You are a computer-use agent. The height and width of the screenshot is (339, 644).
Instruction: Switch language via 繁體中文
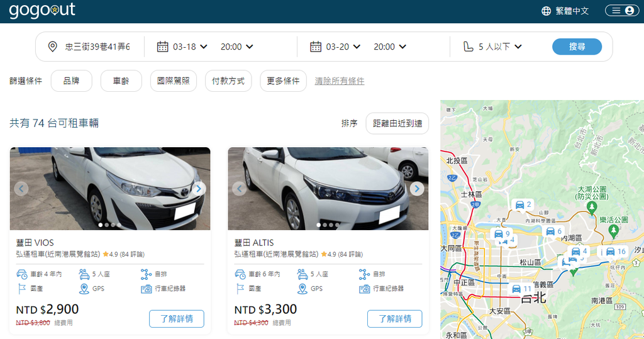coord(572,11)
